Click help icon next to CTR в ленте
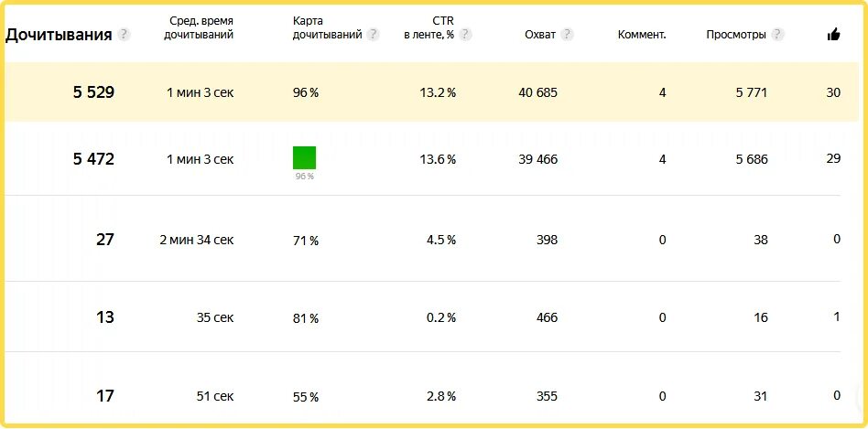The width and height of the screenshot is (868, 429). click(x=465, y=35)
